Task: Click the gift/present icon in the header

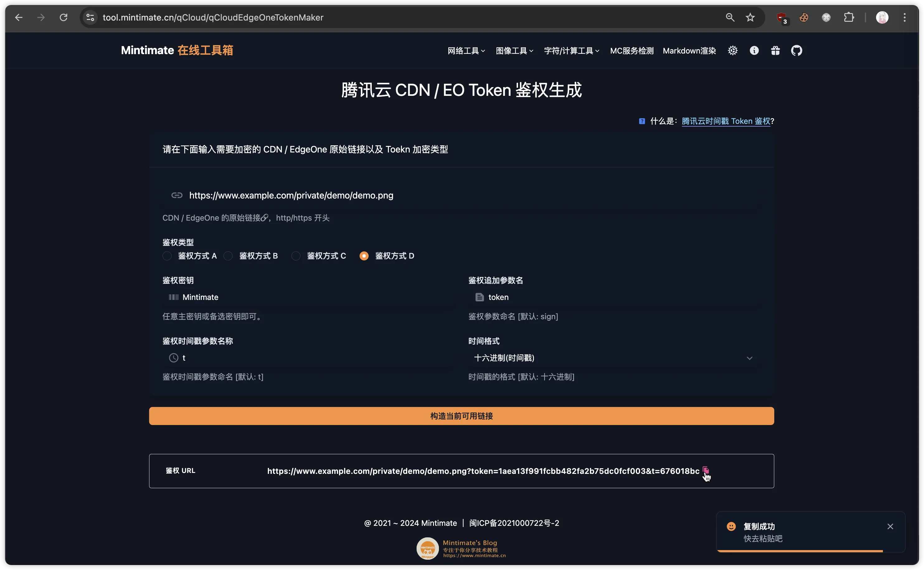Action: pos(775,50)
